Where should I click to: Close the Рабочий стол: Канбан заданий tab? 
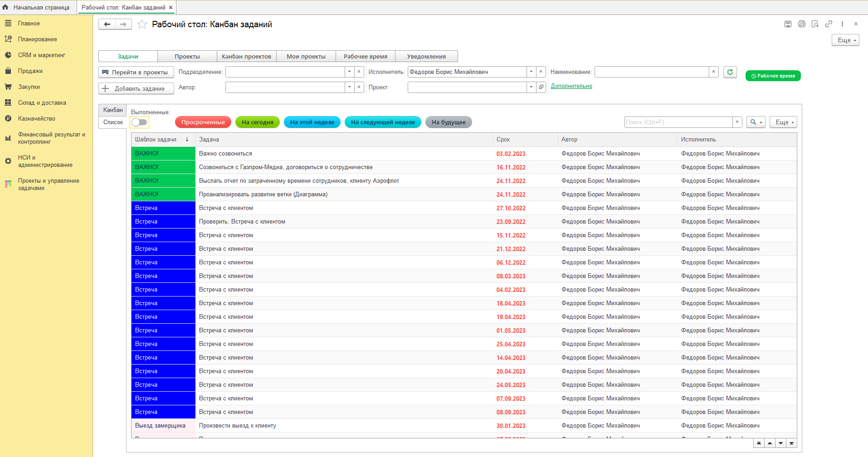tap(171, 7)
